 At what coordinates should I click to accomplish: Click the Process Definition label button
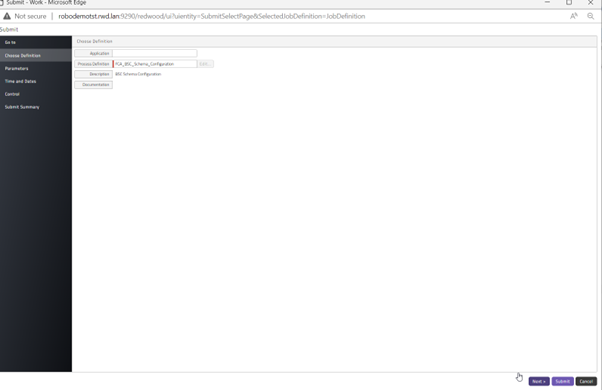[x=93, y=64]
